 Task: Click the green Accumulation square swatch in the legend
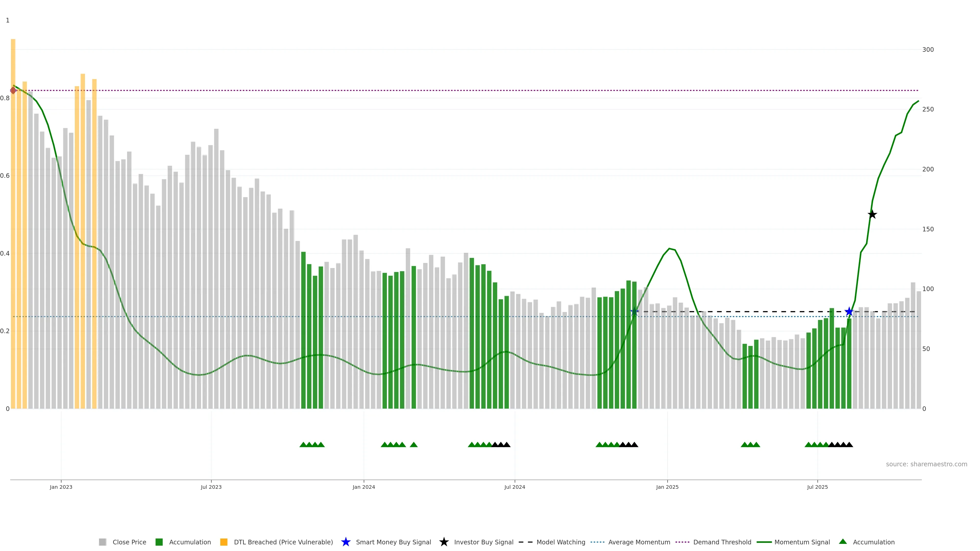159,542
